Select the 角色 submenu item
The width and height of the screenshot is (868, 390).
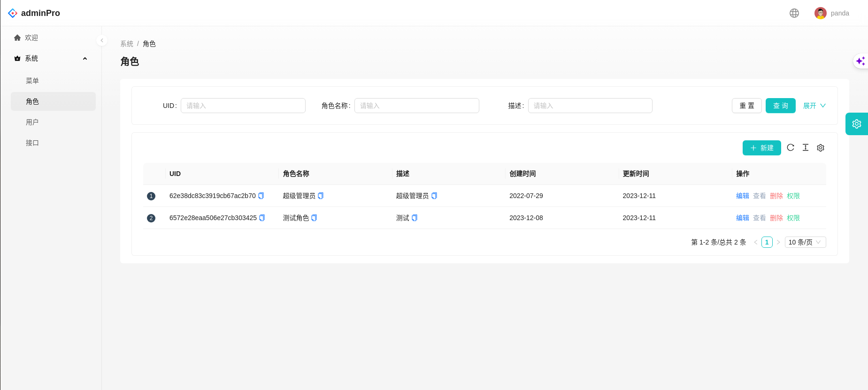tap(53, 101)
